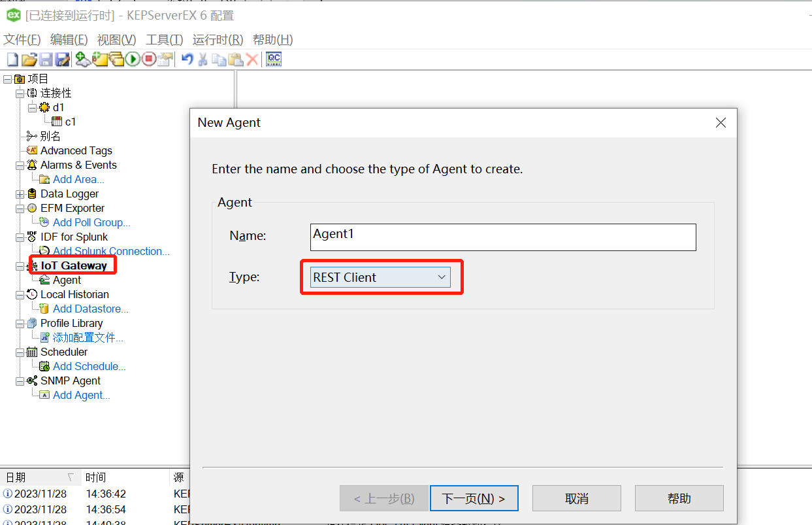
Task: Open the 运行时(R) menu
Action: 218,40
